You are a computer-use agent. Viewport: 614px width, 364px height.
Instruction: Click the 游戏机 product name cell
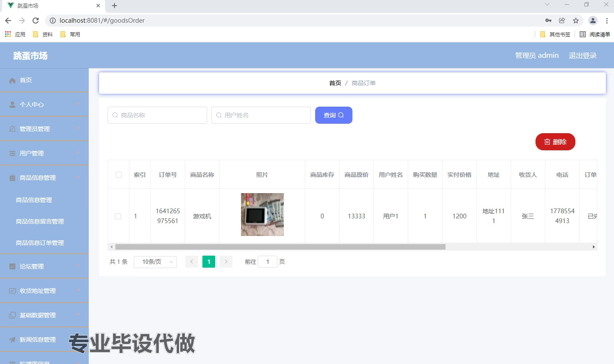(x=202, y=216)
